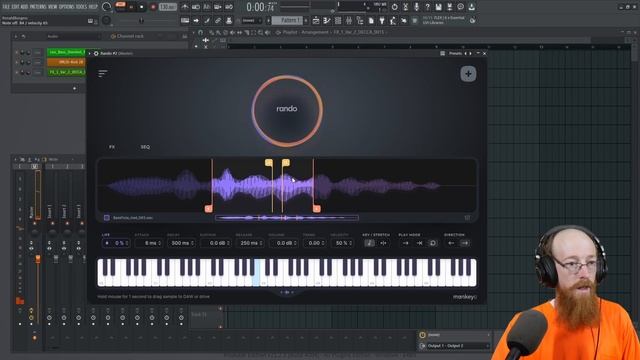
Task: Click the plugin settings gear icon
Action: (96, 53)
